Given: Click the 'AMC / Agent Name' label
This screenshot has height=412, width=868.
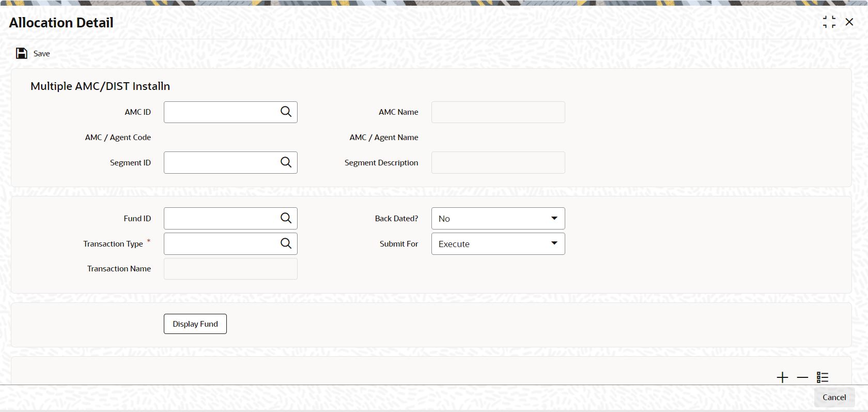Looking at the screenshot, I should [x=384, y=138].
